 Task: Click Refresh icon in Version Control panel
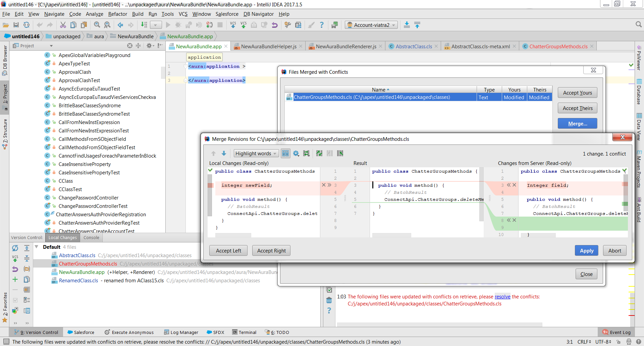(x=15, y=248)
